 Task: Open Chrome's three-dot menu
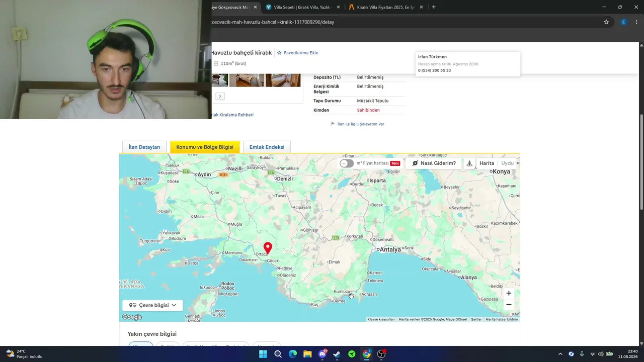637,22
